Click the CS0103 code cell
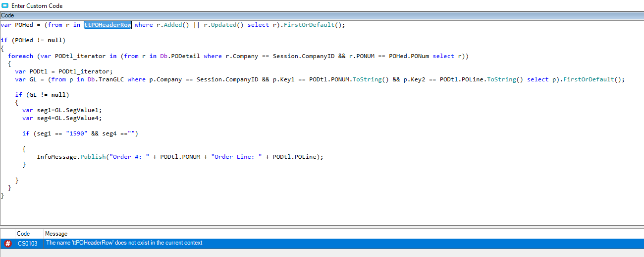 point(27,243)
